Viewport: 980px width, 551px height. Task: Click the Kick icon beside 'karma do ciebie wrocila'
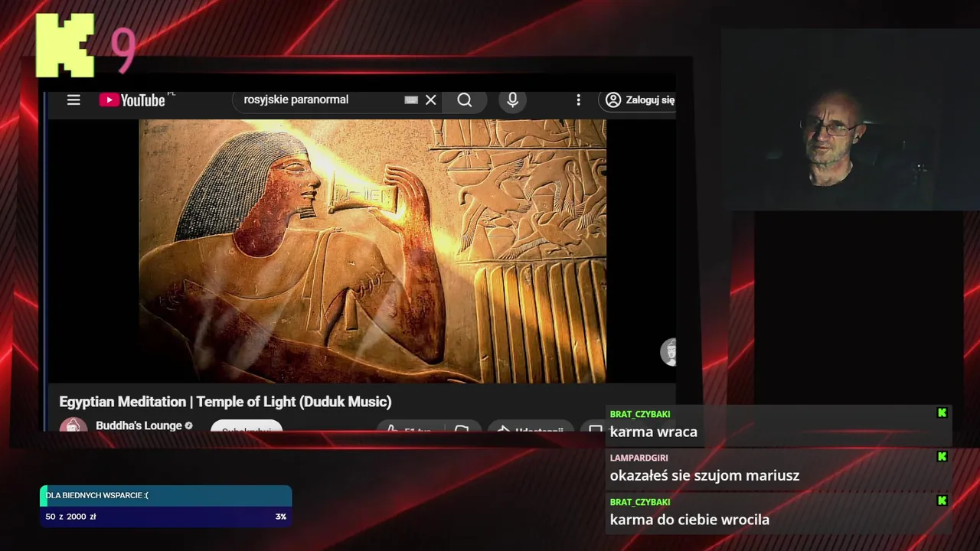pos(942,500)
